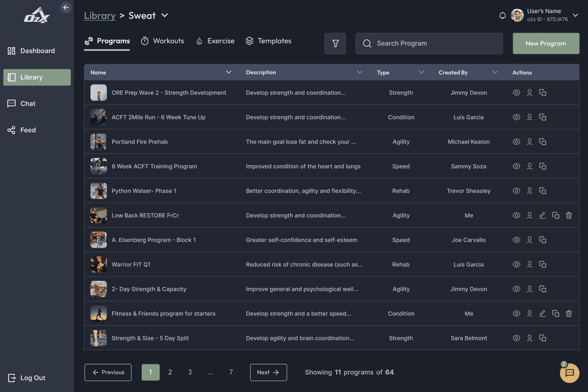Screen dimensions: 588x392
Task: Jump to page 3
Action: click(x=189, y=372)
